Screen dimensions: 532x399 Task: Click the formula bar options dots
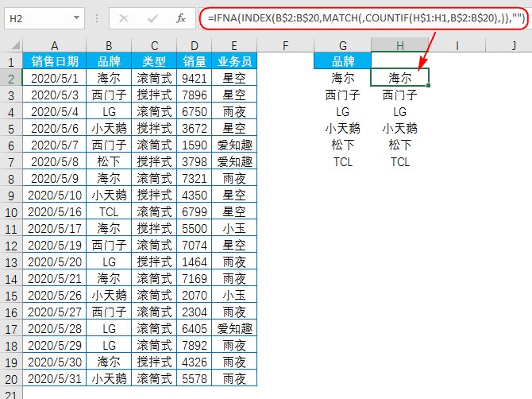pyautogui.click(x=97, y=18)
